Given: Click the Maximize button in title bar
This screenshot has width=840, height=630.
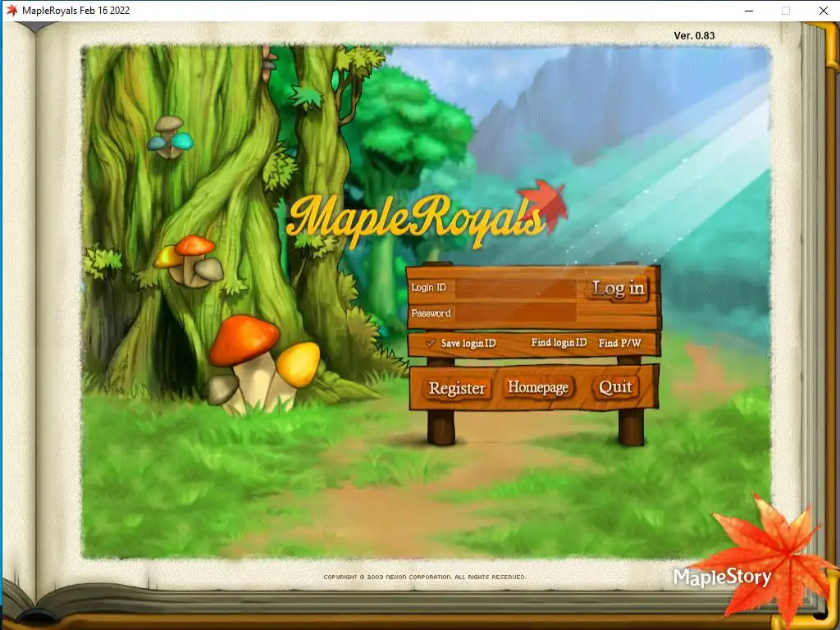Looking at the screenshot, I should pos(786,11).
